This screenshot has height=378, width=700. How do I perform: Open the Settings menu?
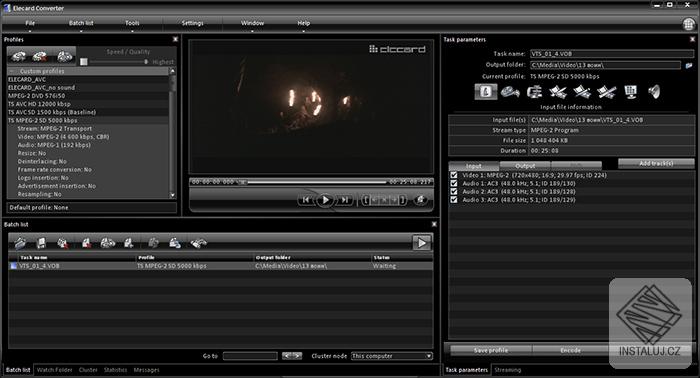[192, 23]
